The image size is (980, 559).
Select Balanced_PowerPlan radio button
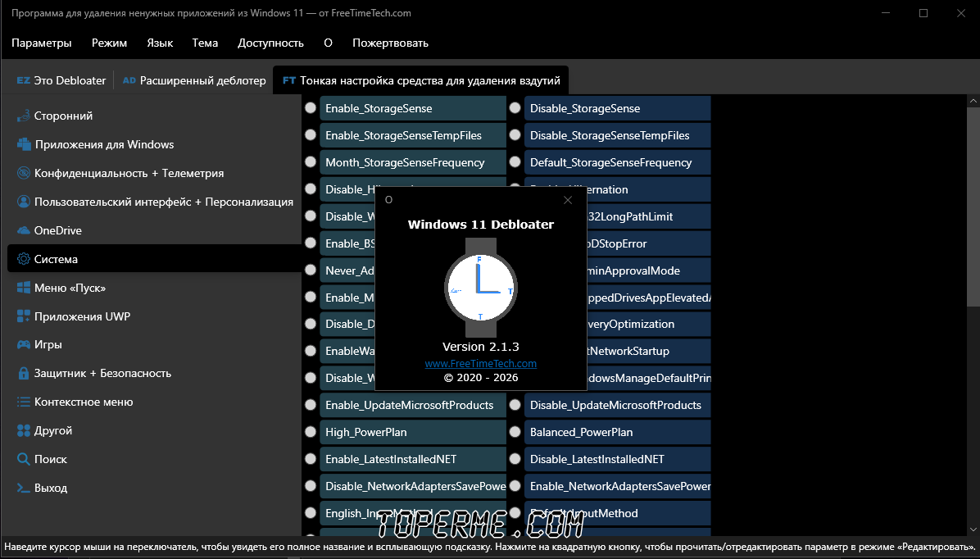point(515,431)
